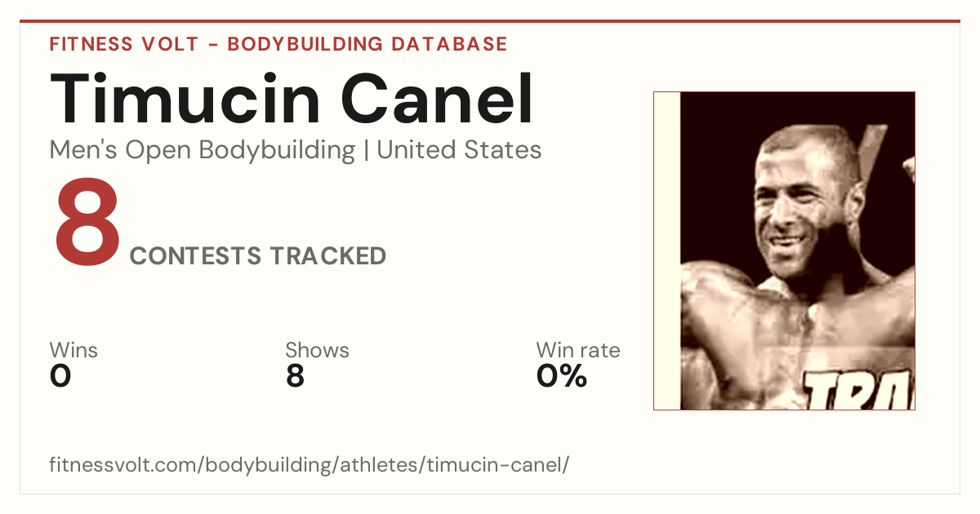Click the red top border line

490,21
